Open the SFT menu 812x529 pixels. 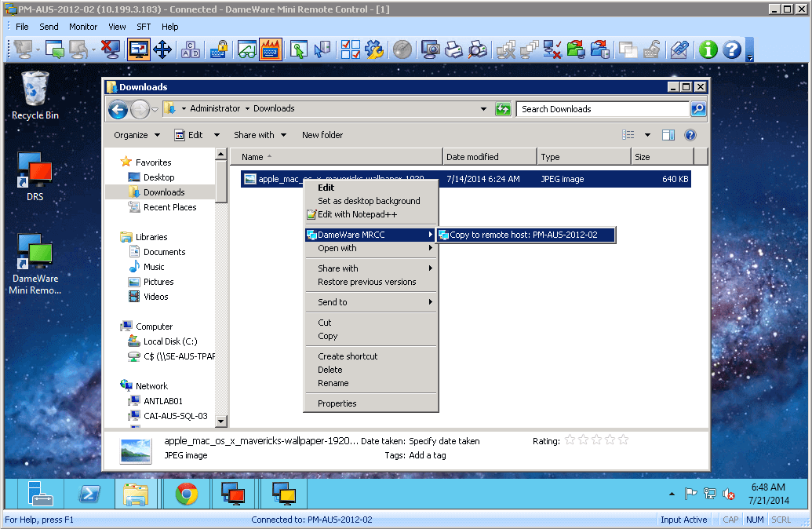[x=144, y=27]
